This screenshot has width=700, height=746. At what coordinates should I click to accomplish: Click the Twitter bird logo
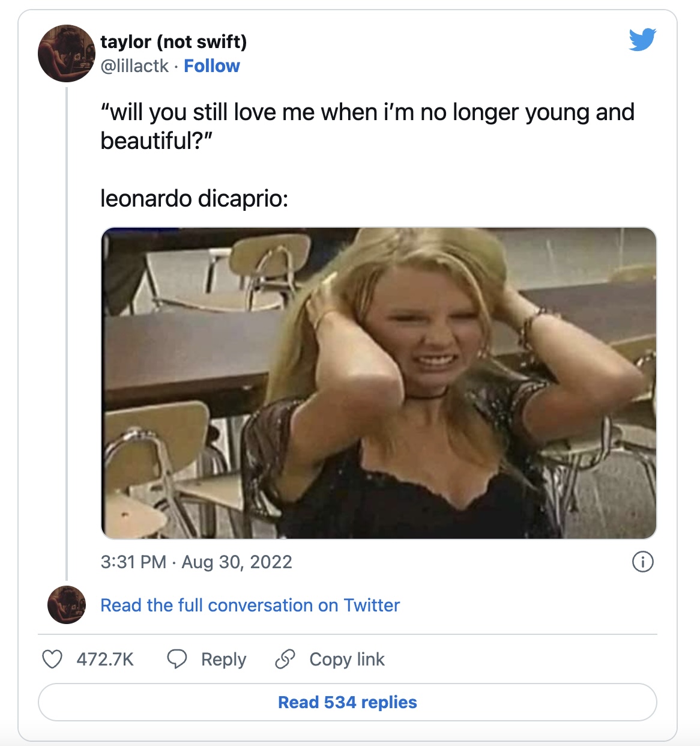(642, 40)
